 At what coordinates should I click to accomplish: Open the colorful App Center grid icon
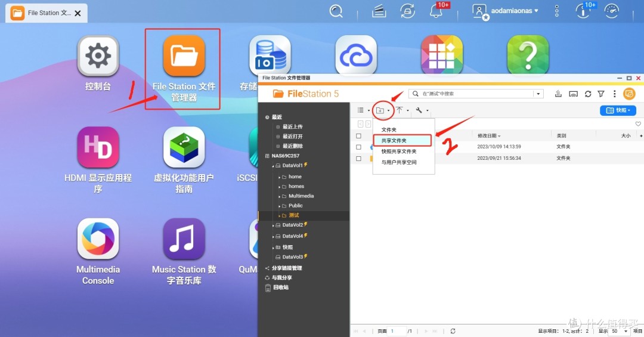pos(442,56)
